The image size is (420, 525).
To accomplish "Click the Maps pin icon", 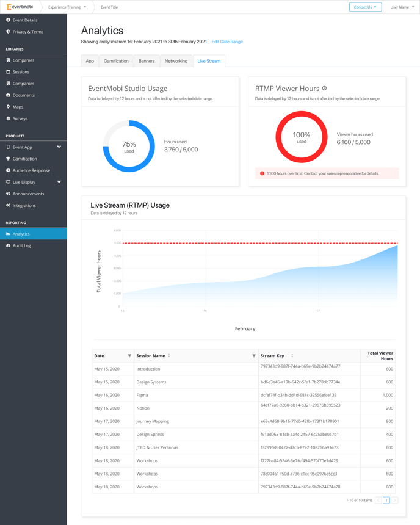I will click(x=8, y=107).
